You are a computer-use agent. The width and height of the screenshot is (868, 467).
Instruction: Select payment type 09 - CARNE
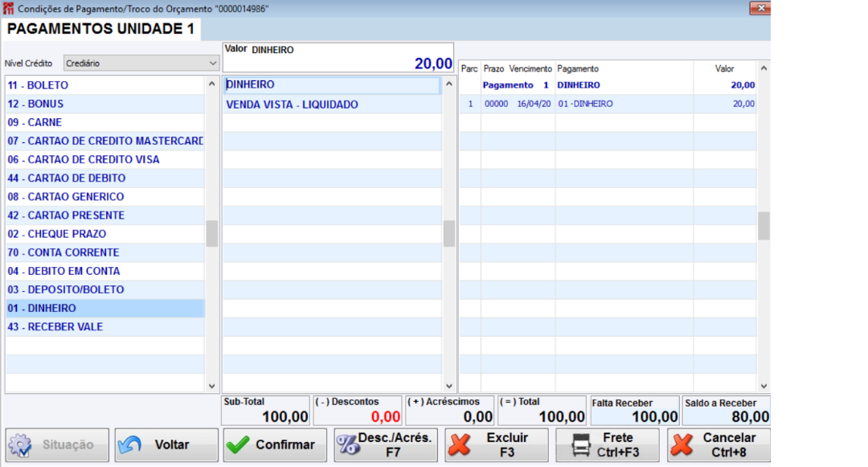point(105,122)
